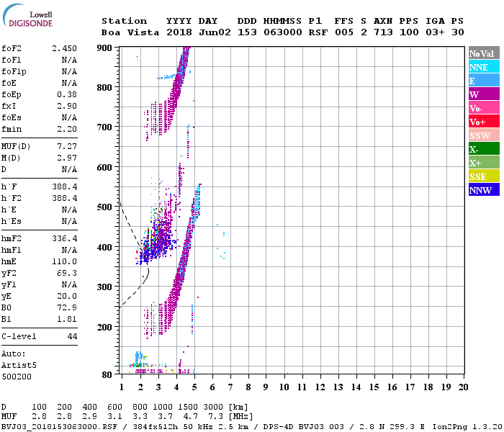Click the Jun02 date in header

[215, 32]
